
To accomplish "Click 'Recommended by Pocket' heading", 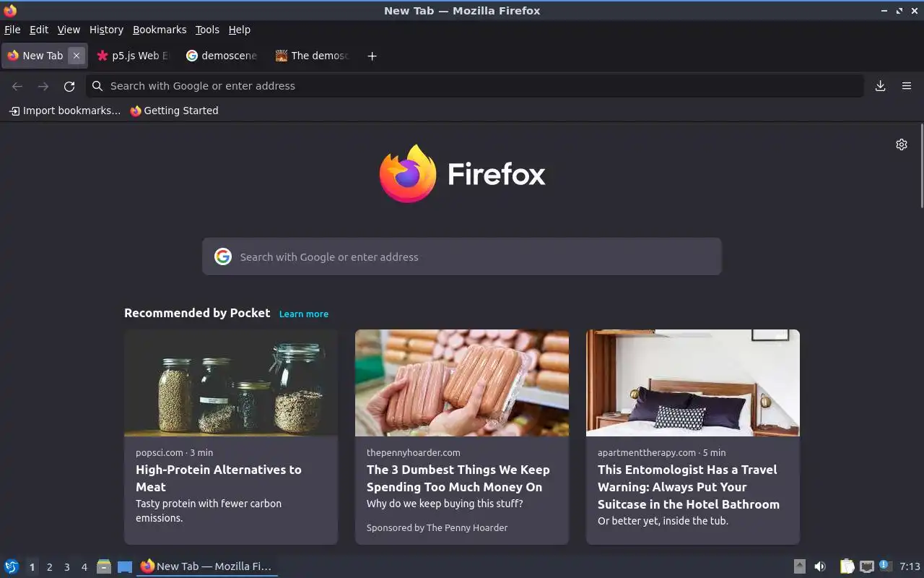I will 197,313.
